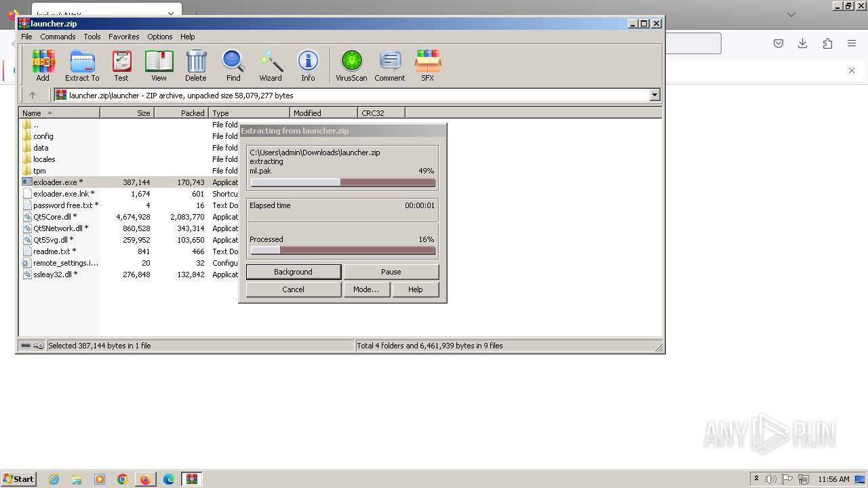Open browser Downloads arrow icon

coord(803,43)
